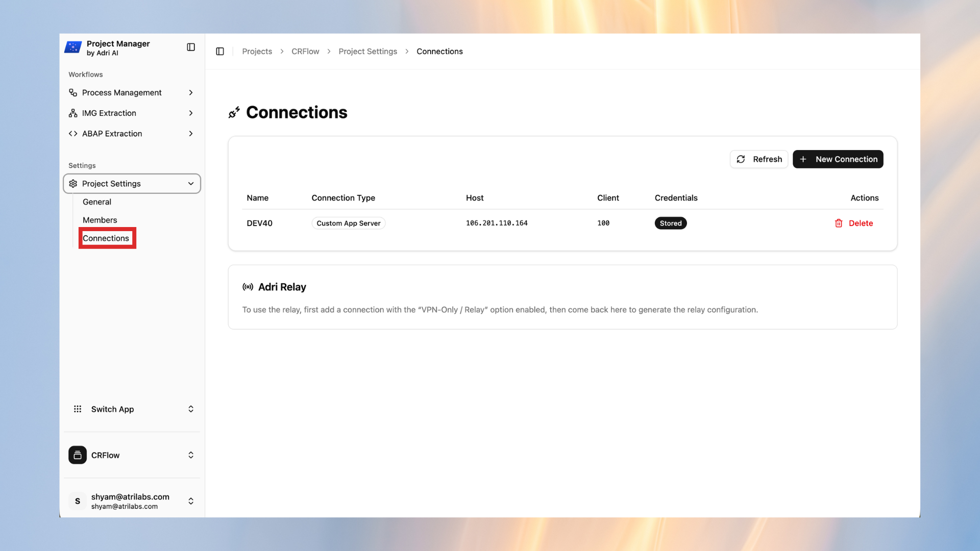This screenshot has height=551, width=980.
Task: Open the account switcher for shyam@atrilabs.com
Action: (x=190, y=501)
